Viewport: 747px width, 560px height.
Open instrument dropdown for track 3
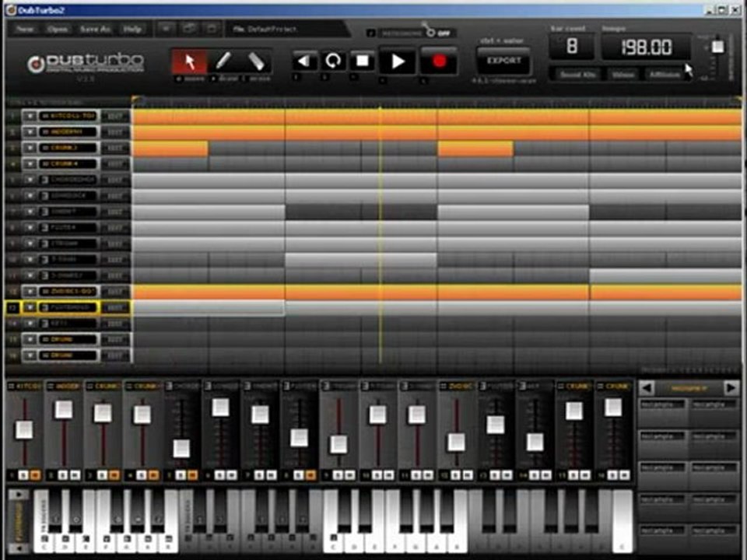click(30, 148)
